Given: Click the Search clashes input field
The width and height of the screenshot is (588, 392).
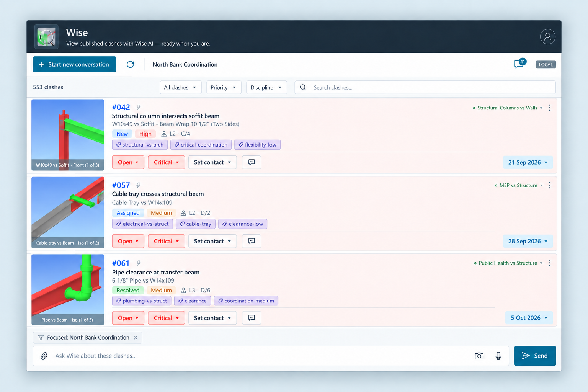Looking at the screenshot, I should coord(425,87).
